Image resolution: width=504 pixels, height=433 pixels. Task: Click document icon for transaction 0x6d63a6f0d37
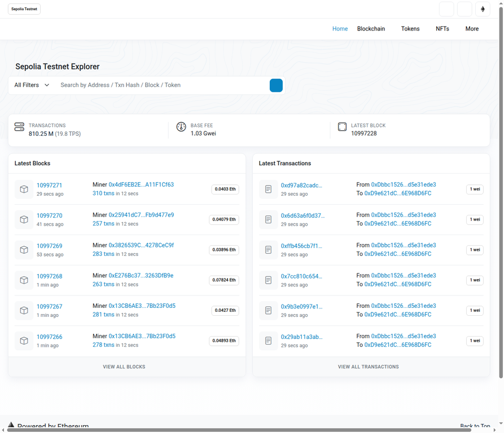pyautogui.click(x=269, y=219)
